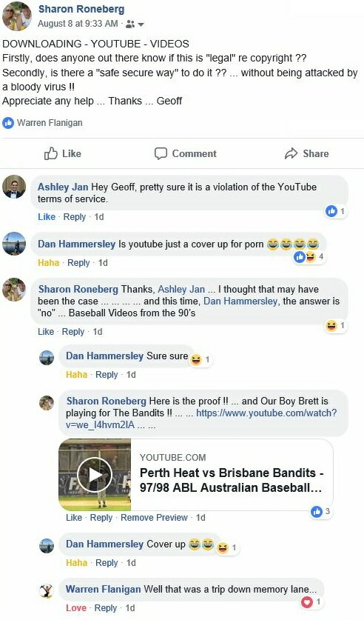This screenshot has width=364, height=620.
Task: Click the Like thumbs-up icon under post
Action: pos(51,153)
